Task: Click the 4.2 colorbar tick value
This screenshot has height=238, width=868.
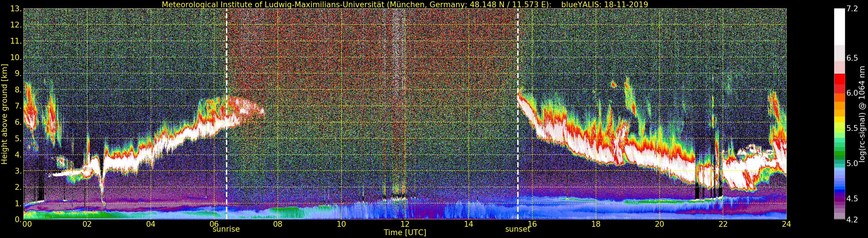Action: click(852, 220)
